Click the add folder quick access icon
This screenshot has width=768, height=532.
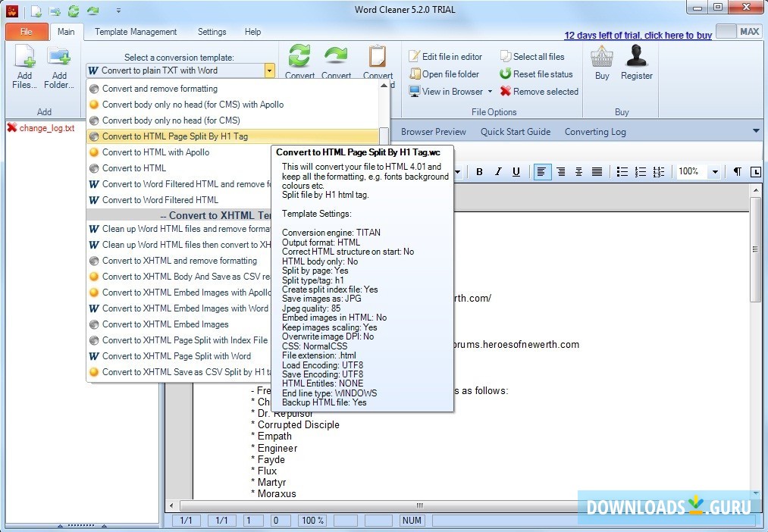coord(55,11)
